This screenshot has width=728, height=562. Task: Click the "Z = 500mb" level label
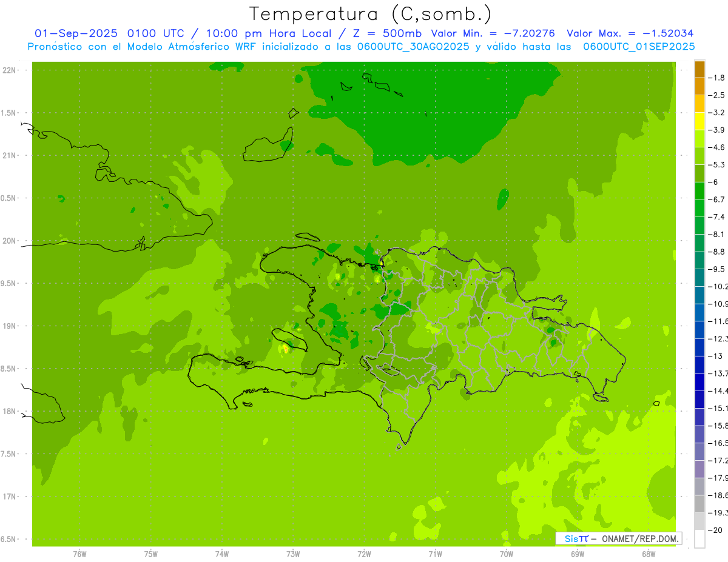[388, 33]
